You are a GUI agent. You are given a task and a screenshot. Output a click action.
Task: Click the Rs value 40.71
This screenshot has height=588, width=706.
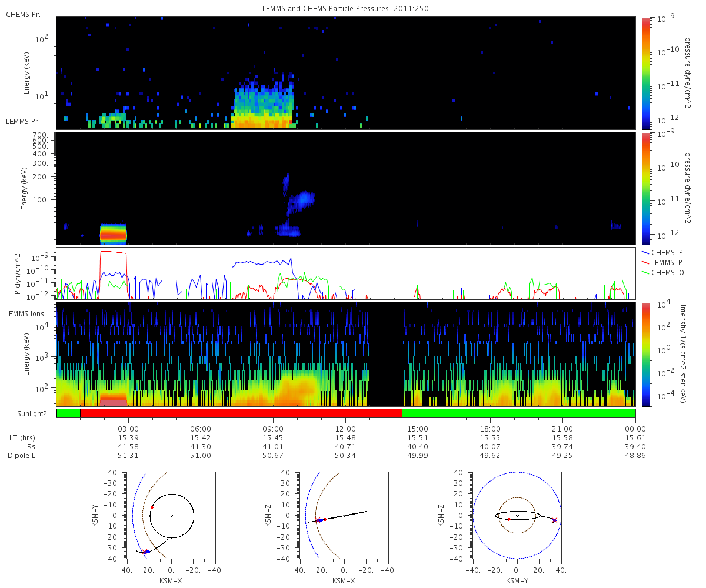point(346,447)
